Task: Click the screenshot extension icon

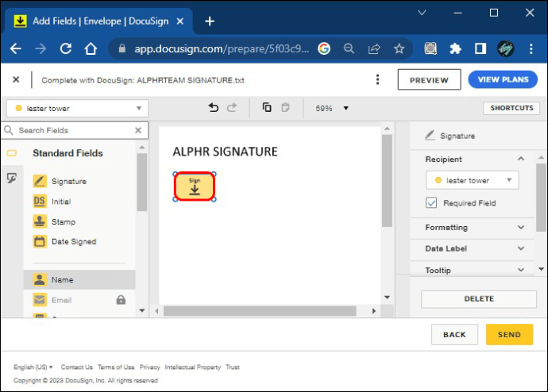Action: (x=430, y=48)
